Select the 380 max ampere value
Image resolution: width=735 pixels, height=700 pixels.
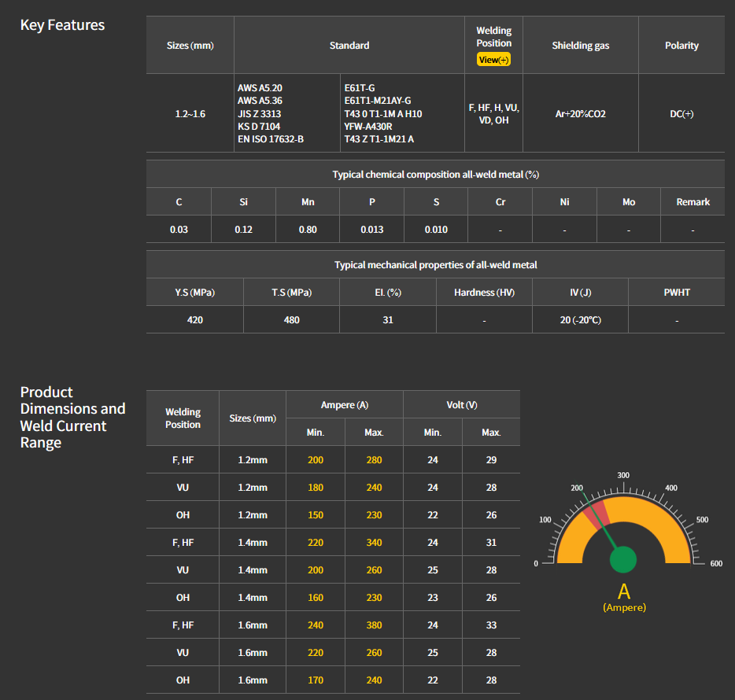[x=374, y=625]
